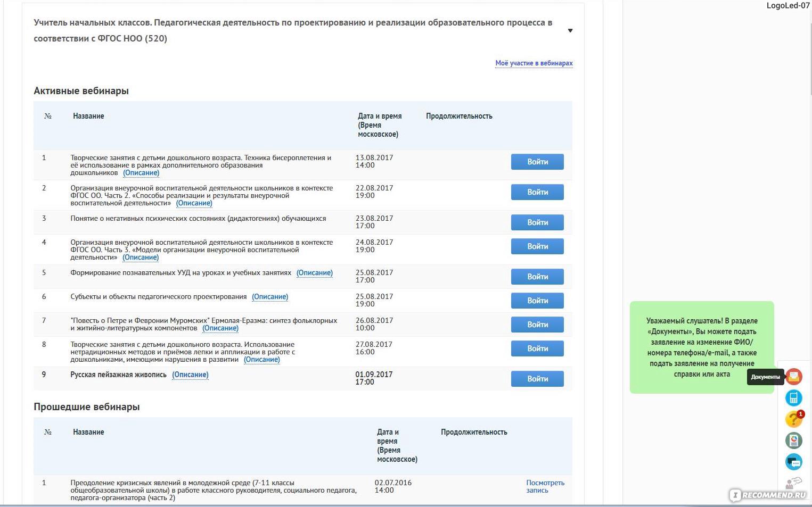The height and width of the screenshot is (507, 812).
Task: Click the date 13.08.2017 14:00
Action: coord(374,162)
